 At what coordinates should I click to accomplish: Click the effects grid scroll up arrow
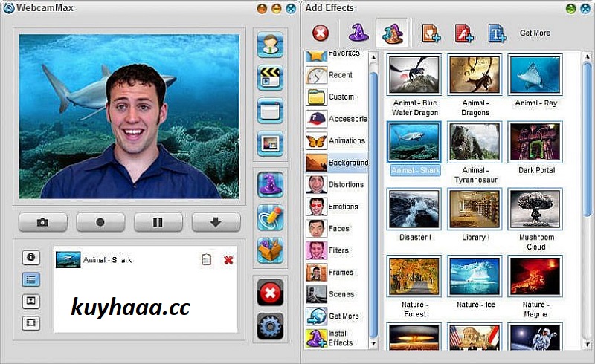coord(588,57)
